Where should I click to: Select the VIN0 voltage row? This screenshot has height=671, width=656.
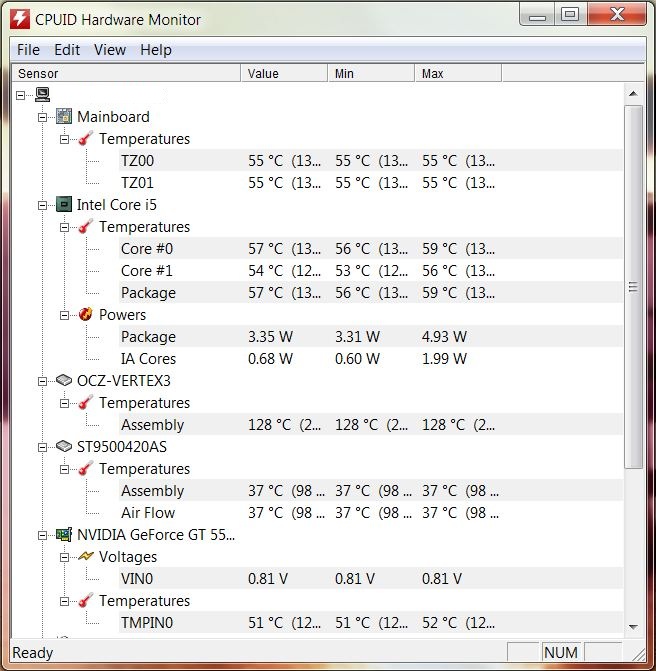coord(371,579)
